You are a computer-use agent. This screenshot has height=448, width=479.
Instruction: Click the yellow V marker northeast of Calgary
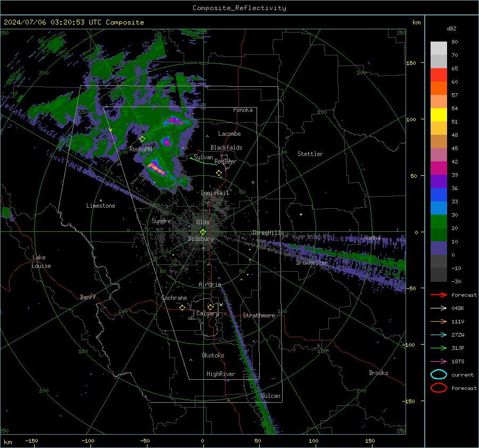tap(221, 305)
